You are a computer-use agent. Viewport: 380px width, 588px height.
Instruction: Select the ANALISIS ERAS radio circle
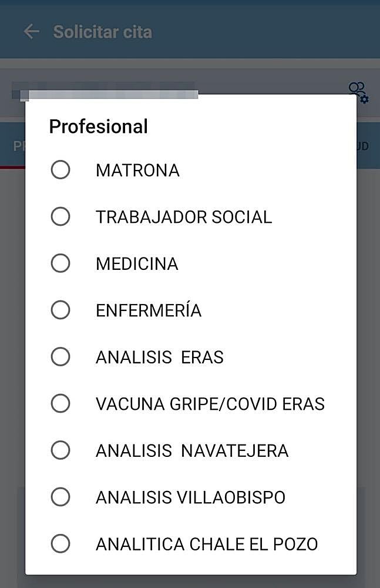[x=60, y=357]
